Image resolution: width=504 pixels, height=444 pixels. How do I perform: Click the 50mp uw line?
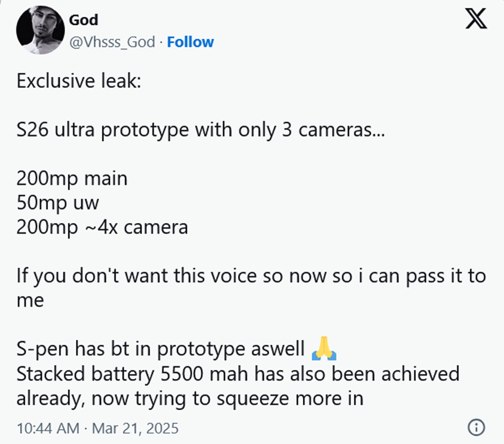58,203
